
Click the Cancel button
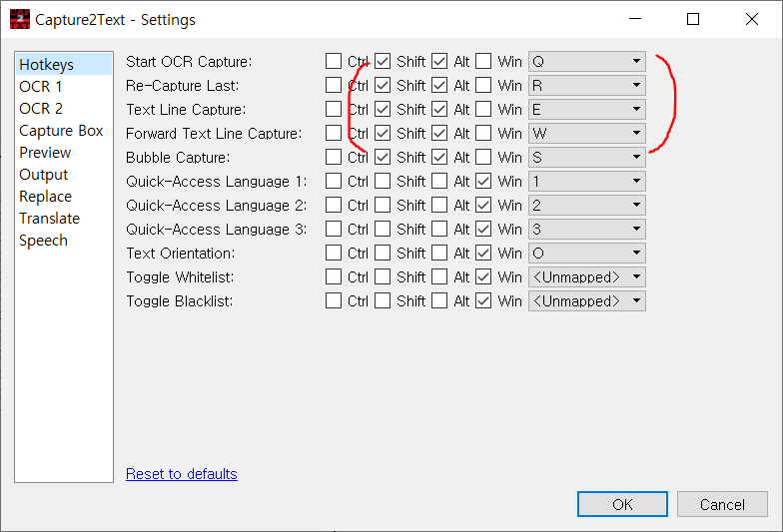(x=722, y=504)
